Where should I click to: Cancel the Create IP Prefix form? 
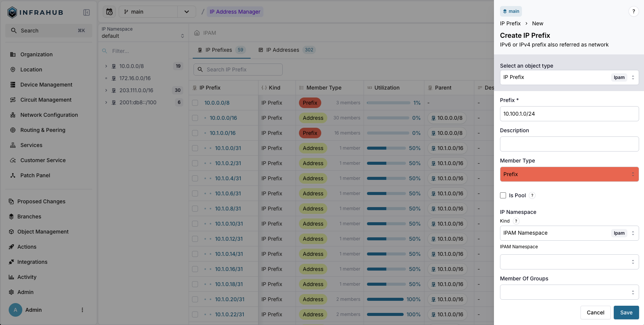[595, 313]
